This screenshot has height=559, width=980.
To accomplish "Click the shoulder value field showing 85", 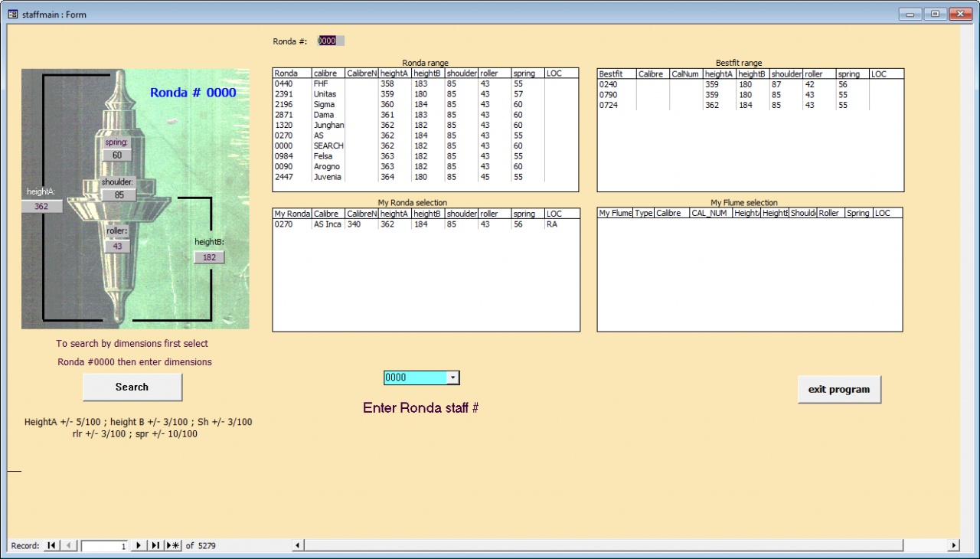I will pyautogui.click(x=119, y=195).
